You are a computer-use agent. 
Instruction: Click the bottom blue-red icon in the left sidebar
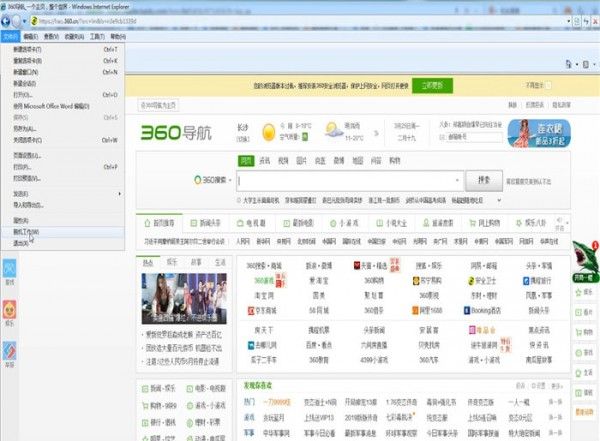click(10, 351)
